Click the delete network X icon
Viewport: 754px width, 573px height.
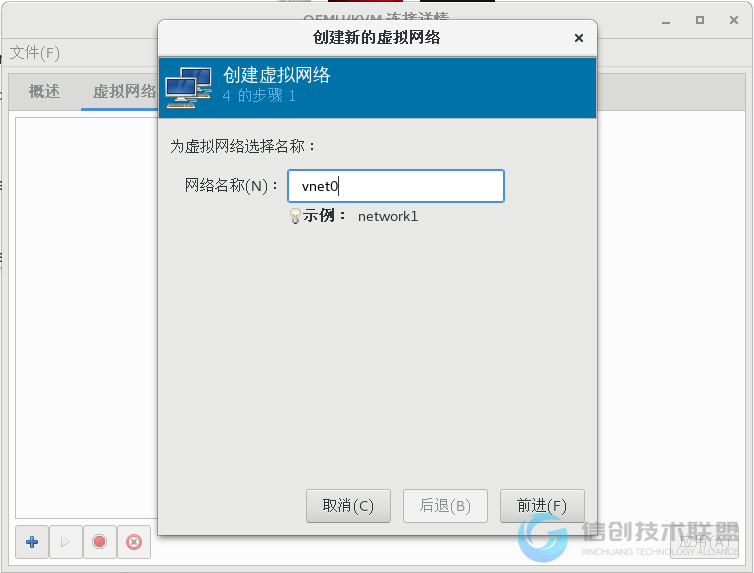(x=134, y=542)
